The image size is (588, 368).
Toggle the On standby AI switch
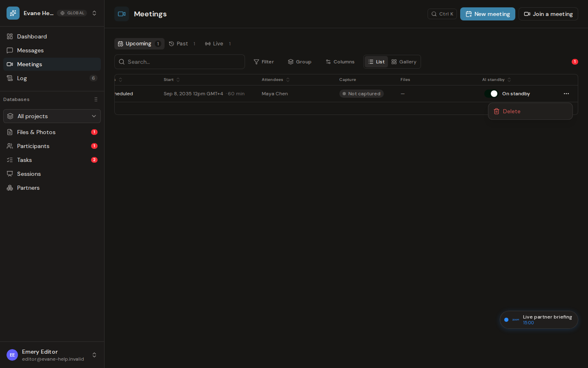(491, 94)
